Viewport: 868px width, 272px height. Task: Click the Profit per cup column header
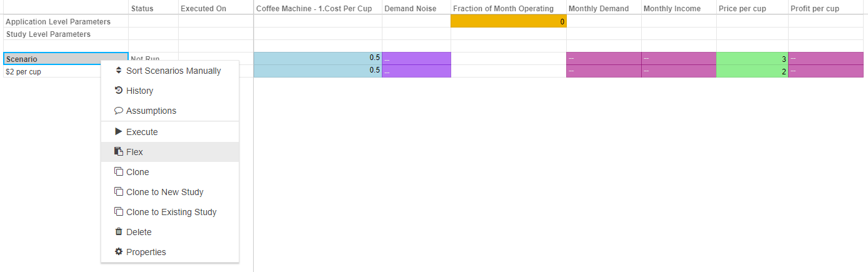814,9
